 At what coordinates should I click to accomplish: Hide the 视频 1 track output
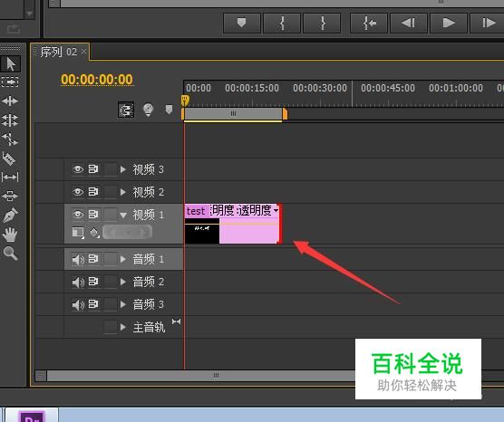coord(77,215)
